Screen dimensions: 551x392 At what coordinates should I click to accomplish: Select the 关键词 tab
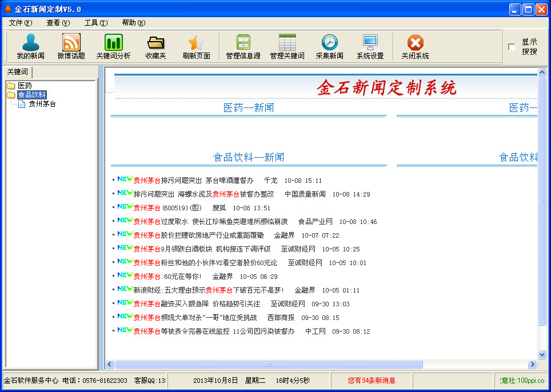click(x=17, y=72)
